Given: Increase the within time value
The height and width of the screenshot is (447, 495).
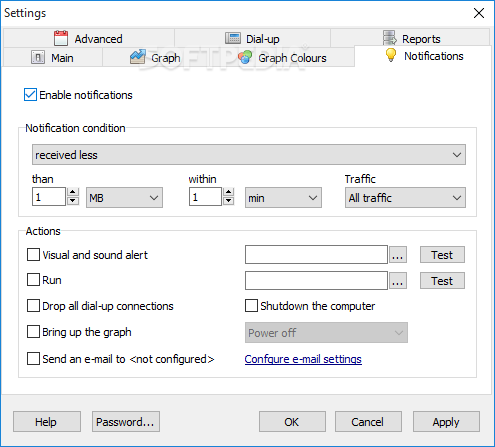Looking at the screenshot, I should [x=228, y=192].
